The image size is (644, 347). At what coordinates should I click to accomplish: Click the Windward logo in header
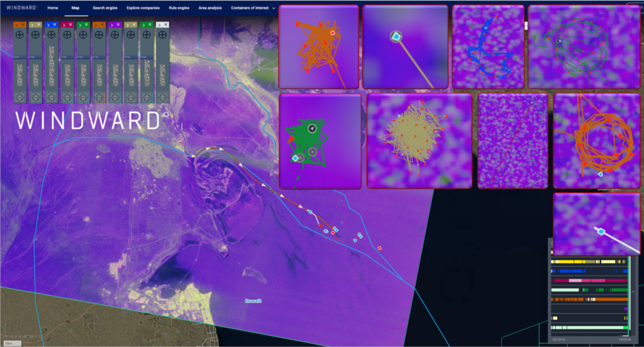point(21,8)
